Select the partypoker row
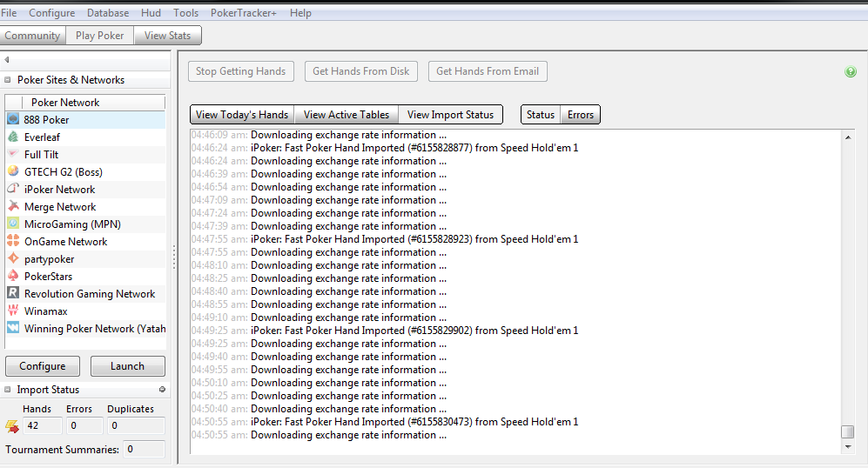Screen dimensions: 868x468 86,259
